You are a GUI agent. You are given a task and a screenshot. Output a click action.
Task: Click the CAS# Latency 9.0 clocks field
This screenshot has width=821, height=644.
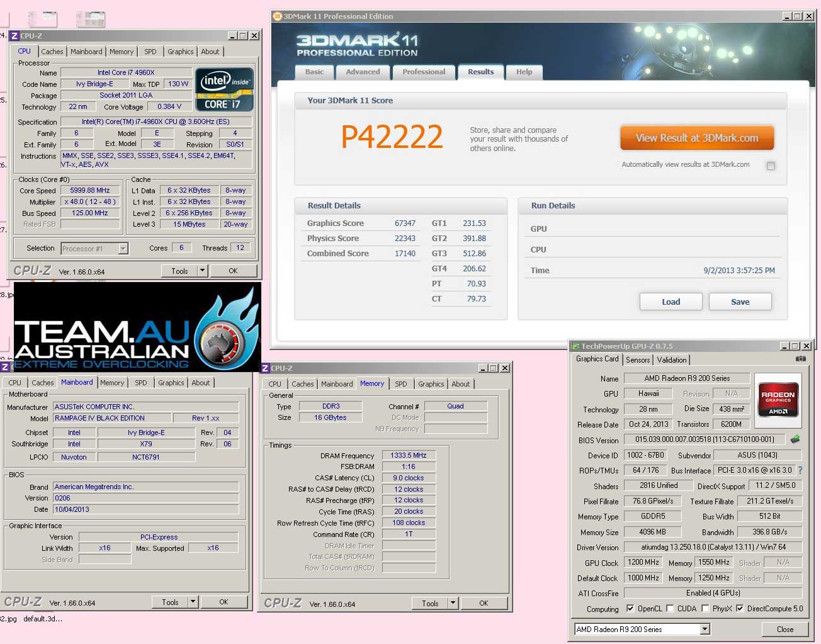point(409,478)
